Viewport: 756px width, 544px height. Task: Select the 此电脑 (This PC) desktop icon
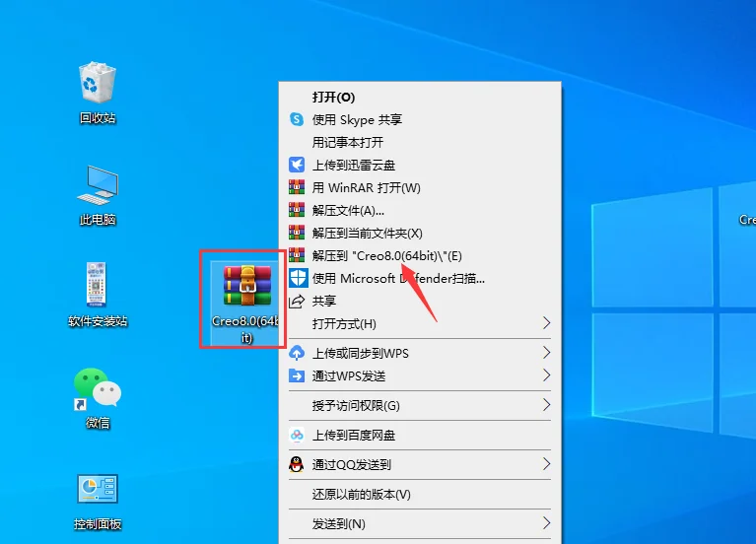pos(98,195)
